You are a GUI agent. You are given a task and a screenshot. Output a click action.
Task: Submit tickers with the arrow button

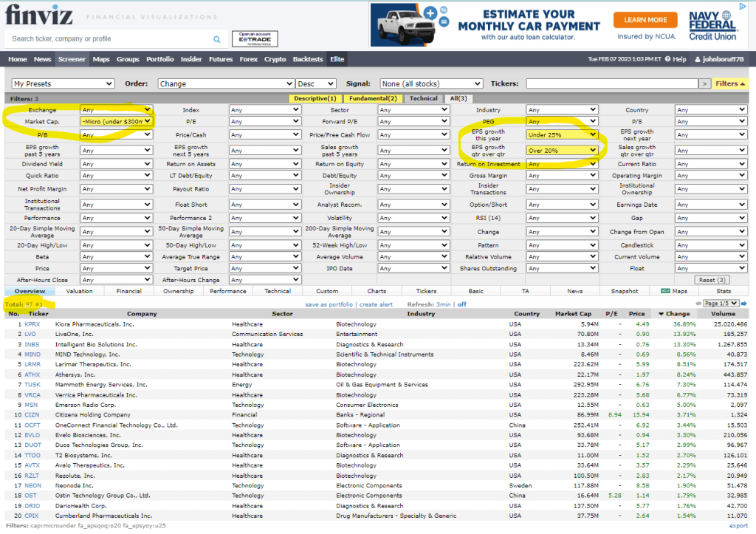pyautogui.click(x=704, y=83)
